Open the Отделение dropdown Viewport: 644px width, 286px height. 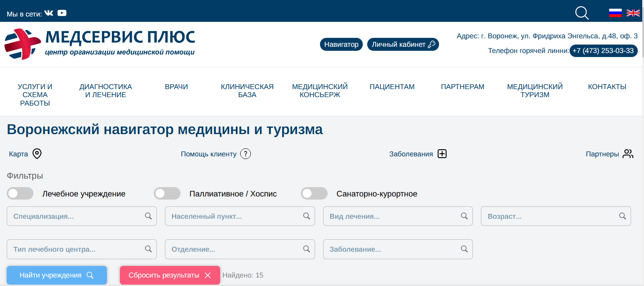coord(240,249)
